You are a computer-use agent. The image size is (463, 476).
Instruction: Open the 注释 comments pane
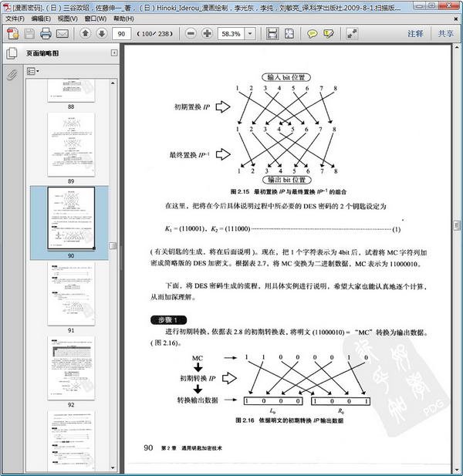click(x=415, y=33)
